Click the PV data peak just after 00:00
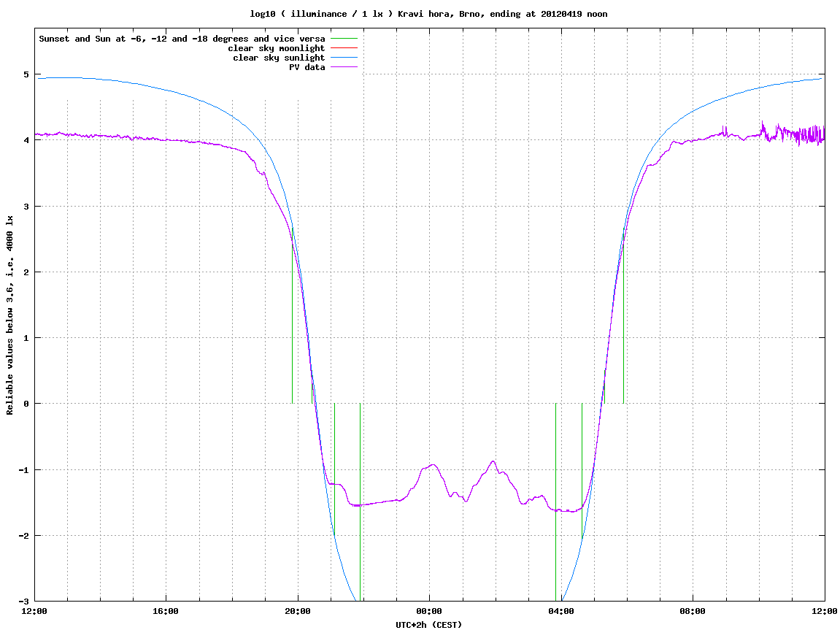 pos(434,465)
